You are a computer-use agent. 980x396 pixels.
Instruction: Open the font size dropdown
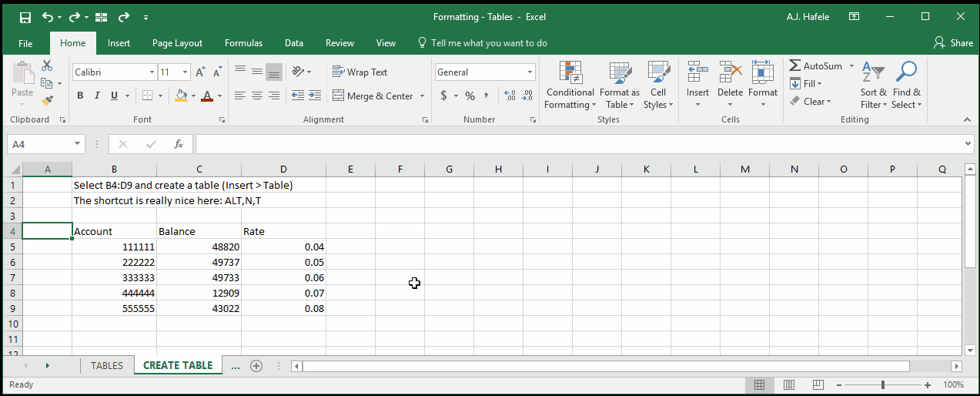(x=186, y=72)
